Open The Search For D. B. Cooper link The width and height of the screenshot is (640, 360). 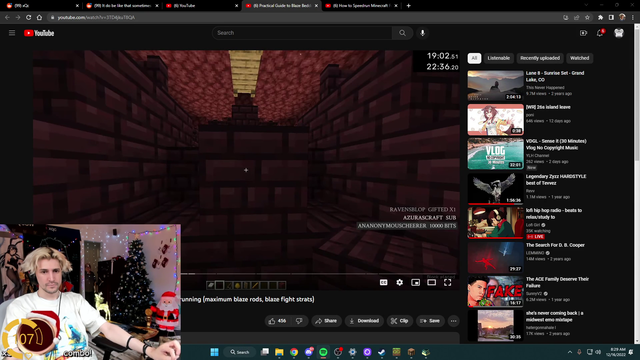[x=555, y=245]
